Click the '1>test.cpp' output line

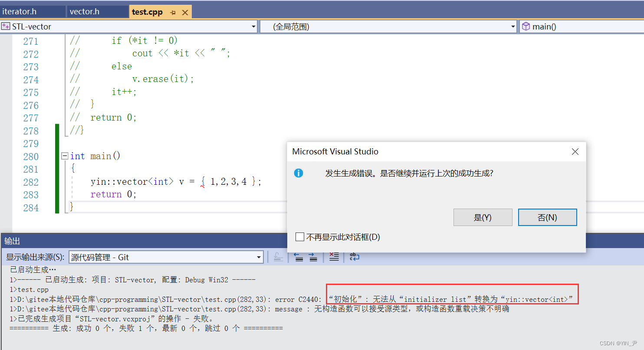(29, 289)
